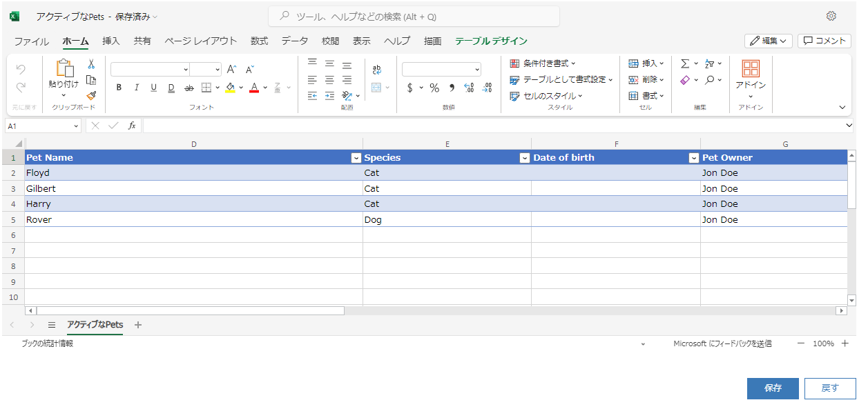Toggle middle vertical alignment

329,63
